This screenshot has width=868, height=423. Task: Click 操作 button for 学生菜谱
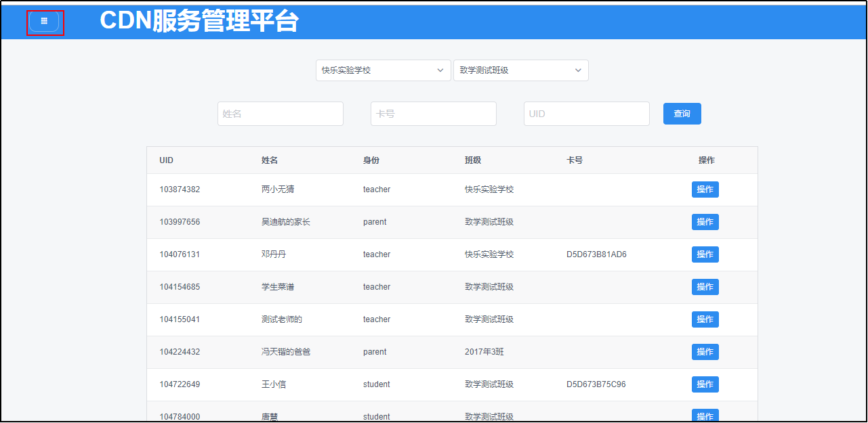pos(705,287)
